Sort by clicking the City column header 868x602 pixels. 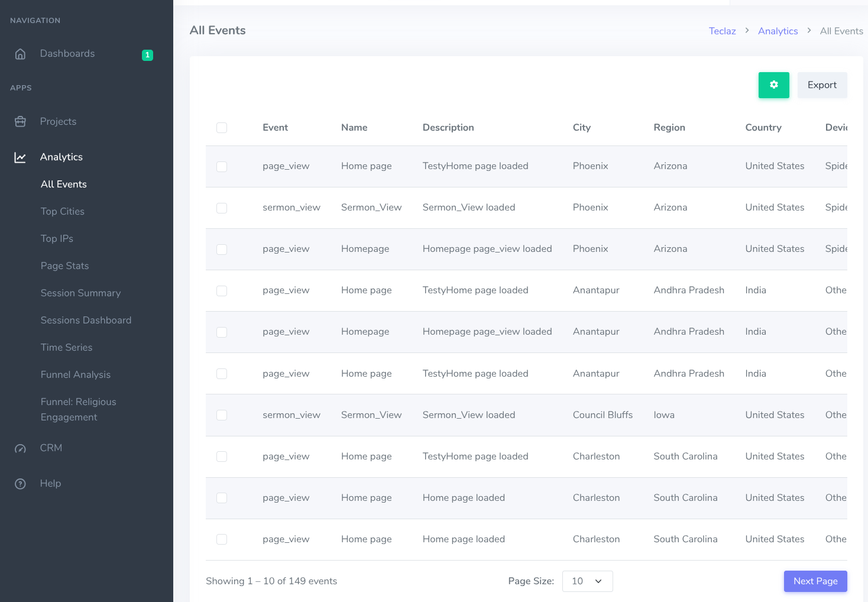coord(581,128)
